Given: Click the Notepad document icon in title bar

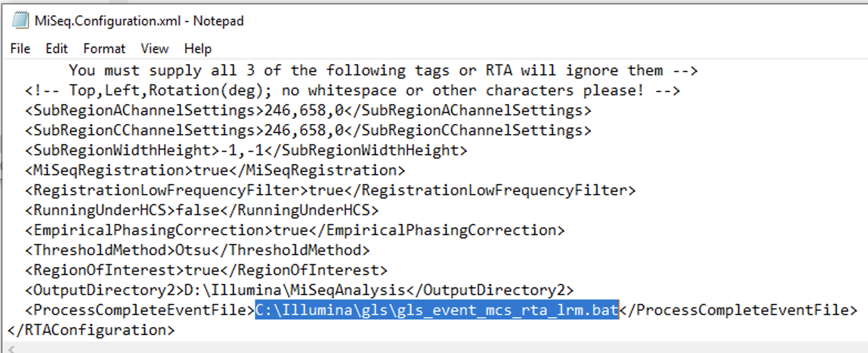Looking at the screenshot, I should pyautogui.click(x=21, y=21).
